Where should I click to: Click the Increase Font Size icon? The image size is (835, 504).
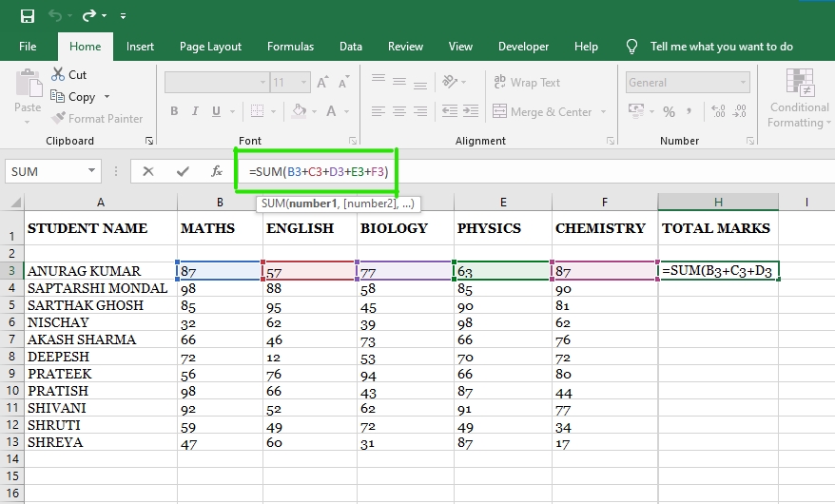tap(322, 83)
